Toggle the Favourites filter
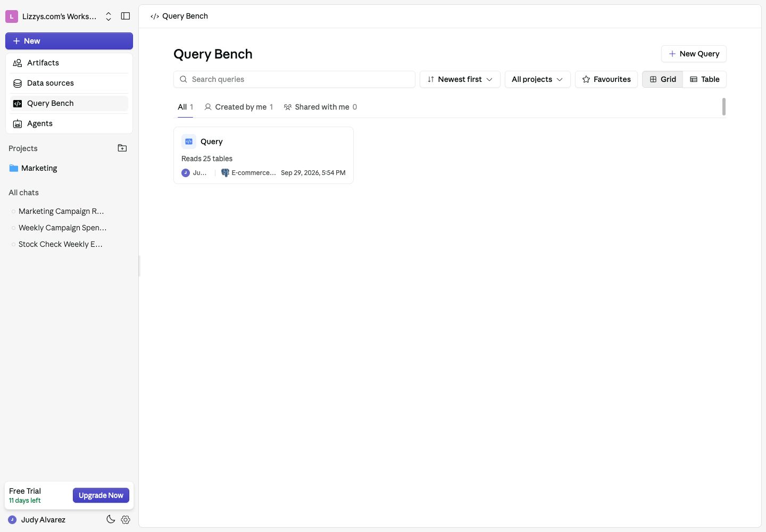Screen dimensions: 766x532 tap(606, 79)
